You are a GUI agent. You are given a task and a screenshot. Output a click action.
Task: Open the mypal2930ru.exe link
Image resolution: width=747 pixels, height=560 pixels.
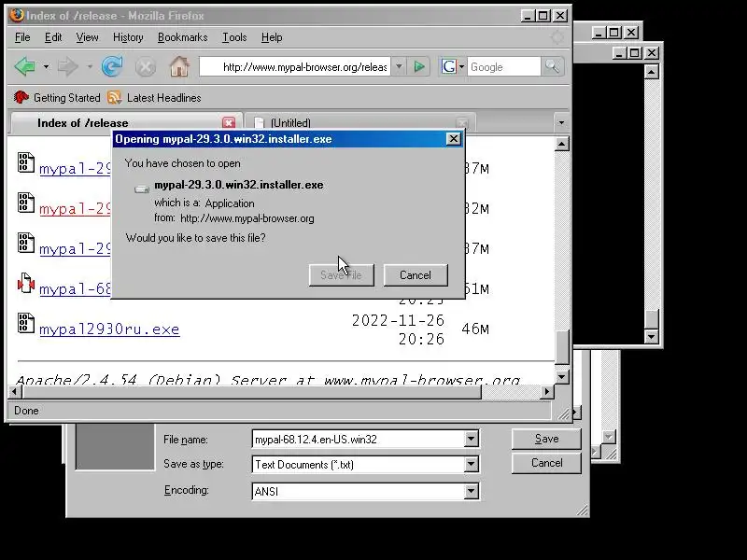(x=109, y=329)
